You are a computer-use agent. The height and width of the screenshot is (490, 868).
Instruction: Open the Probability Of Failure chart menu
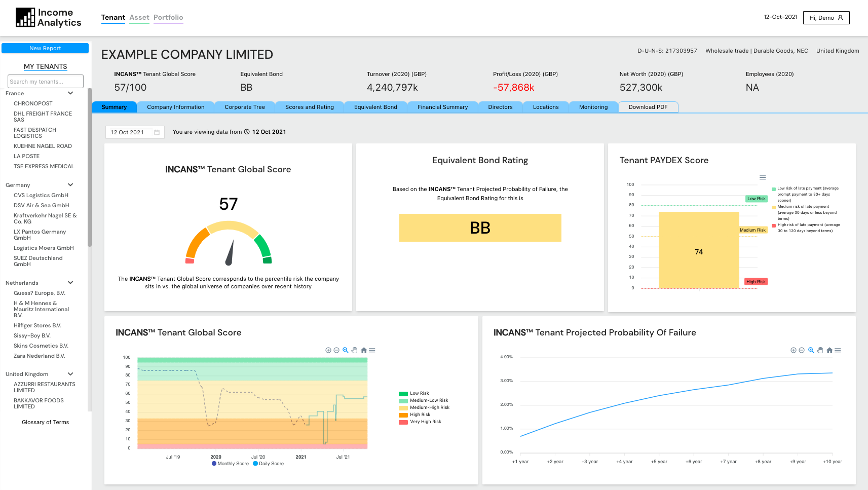[x=838, y=350]
